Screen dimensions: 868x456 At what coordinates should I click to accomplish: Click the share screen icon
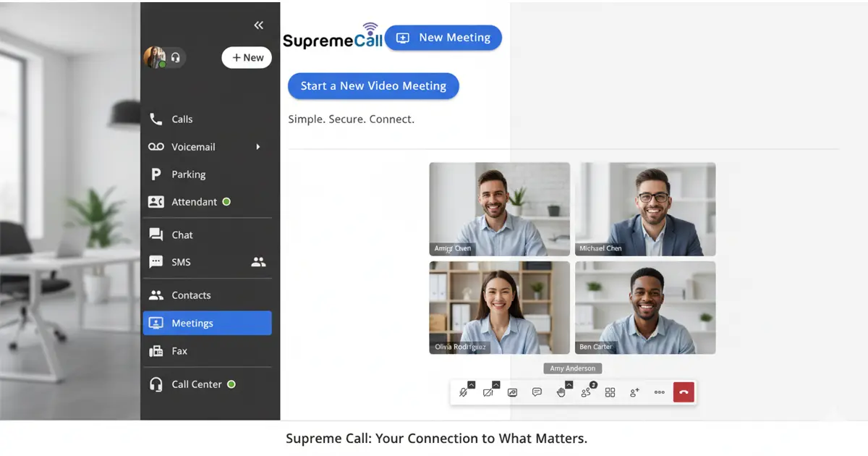[x=512, y=392]
